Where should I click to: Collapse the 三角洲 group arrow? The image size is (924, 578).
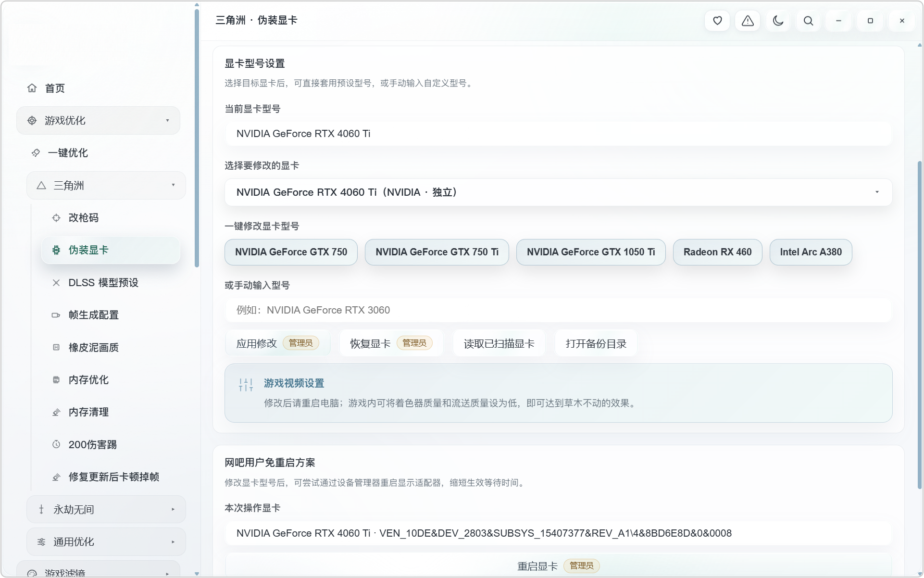[x=173, y=185]
